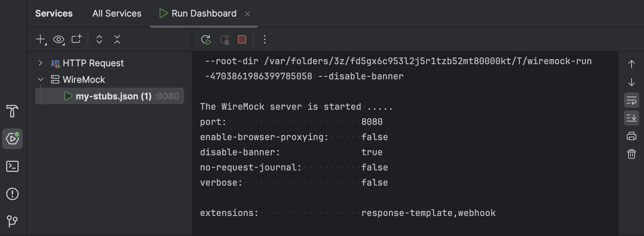This screenshot has width=644, height=236.
Task: Toggle soft-wrap in the console
Action: tap(632, 100)
